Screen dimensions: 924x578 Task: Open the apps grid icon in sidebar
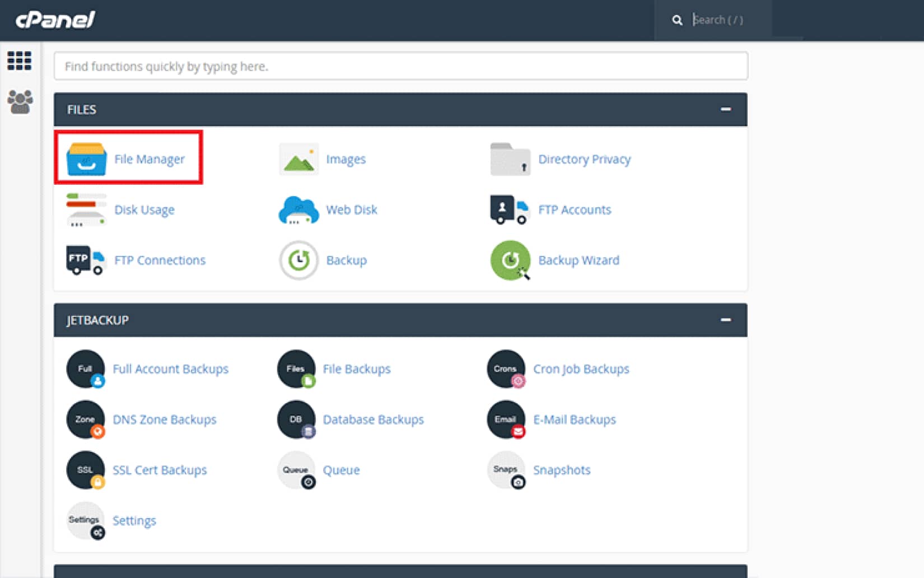point(18,60)
